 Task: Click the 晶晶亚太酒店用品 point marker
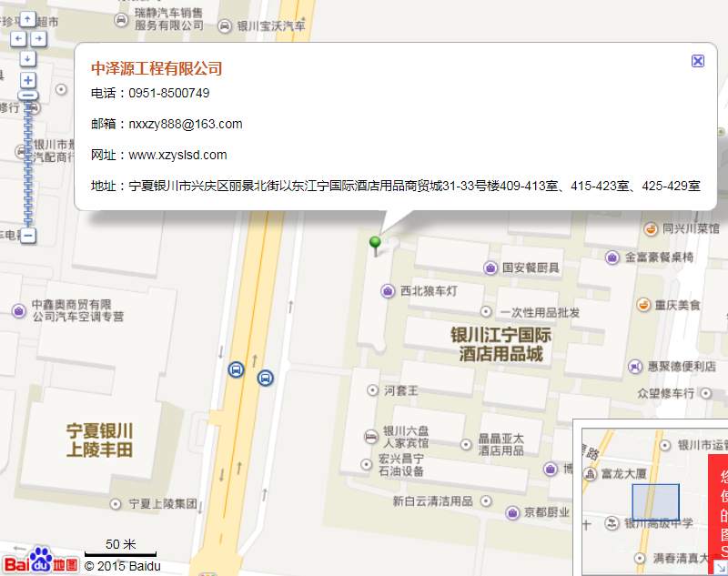pyautogui.click(x=466, y=445)
